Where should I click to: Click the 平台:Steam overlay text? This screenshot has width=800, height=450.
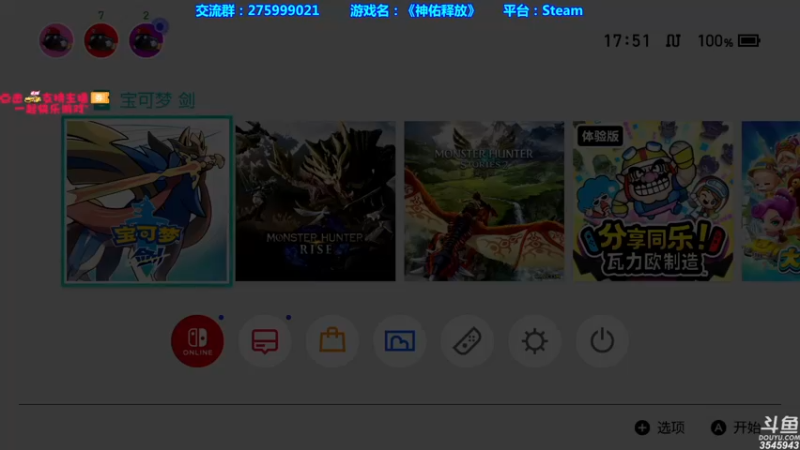[543, 11]
